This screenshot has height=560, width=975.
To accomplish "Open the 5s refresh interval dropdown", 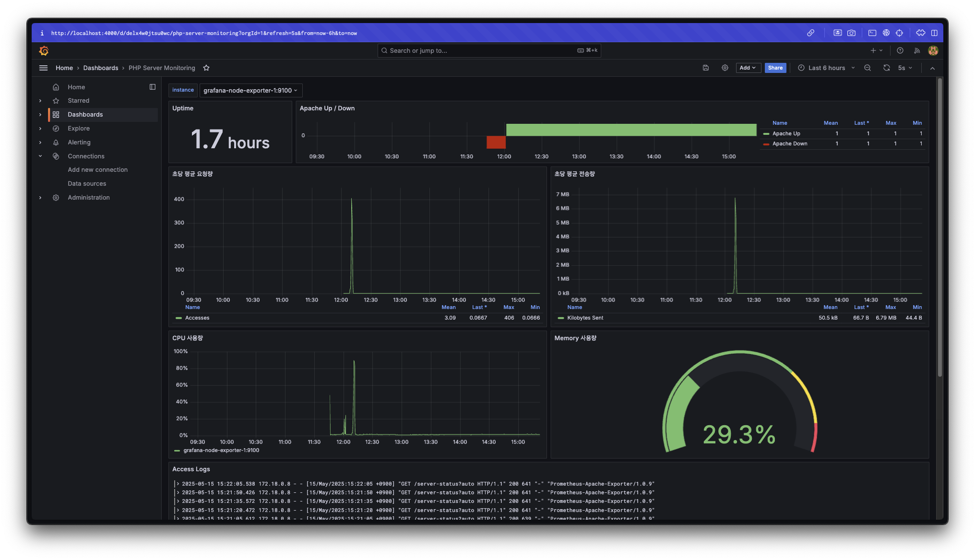I will coord(905,68).
